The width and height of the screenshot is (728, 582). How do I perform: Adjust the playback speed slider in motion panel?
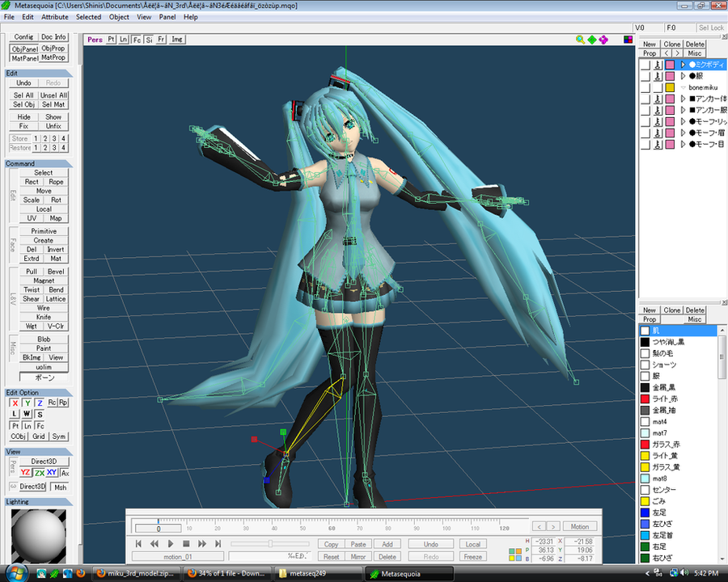pos(270,543)
